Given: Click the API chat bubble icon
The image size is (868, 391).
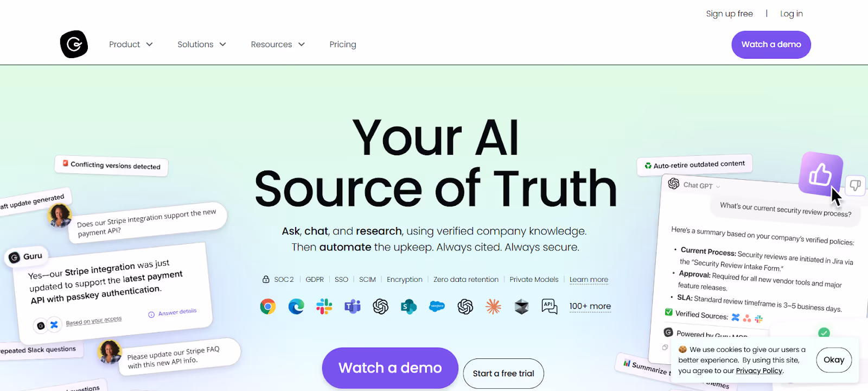Looking at the screenshot, I should coord(550,307).
